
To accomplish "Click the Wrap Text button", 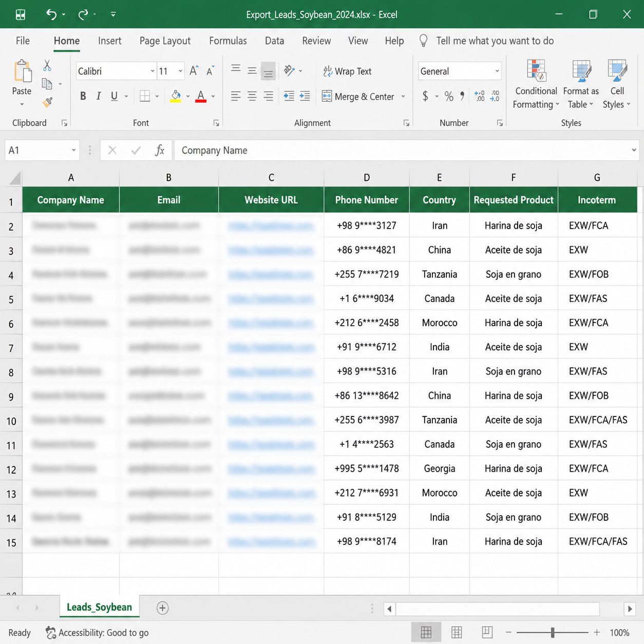I will 347,71.
